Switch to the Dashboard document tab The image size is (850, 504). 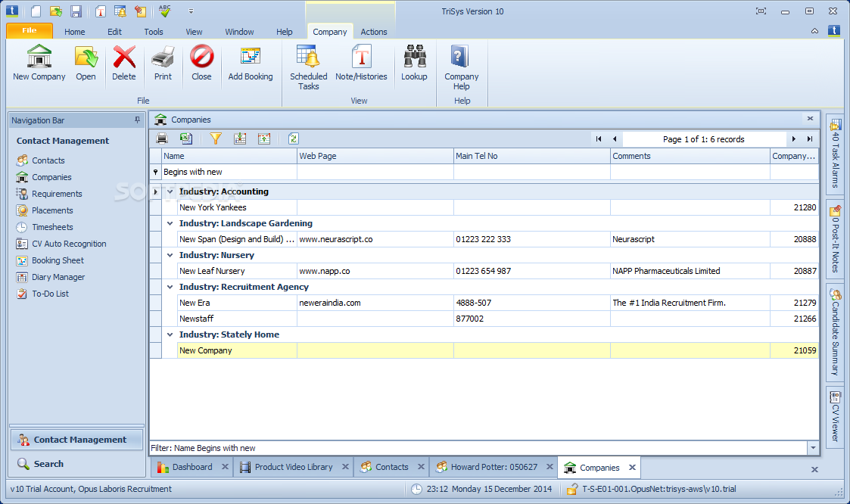[x=192, y=467]
